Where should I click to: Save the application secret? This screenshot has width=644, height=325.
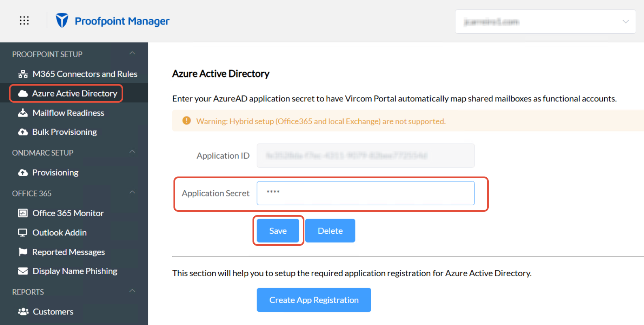(x=278, y=230)
